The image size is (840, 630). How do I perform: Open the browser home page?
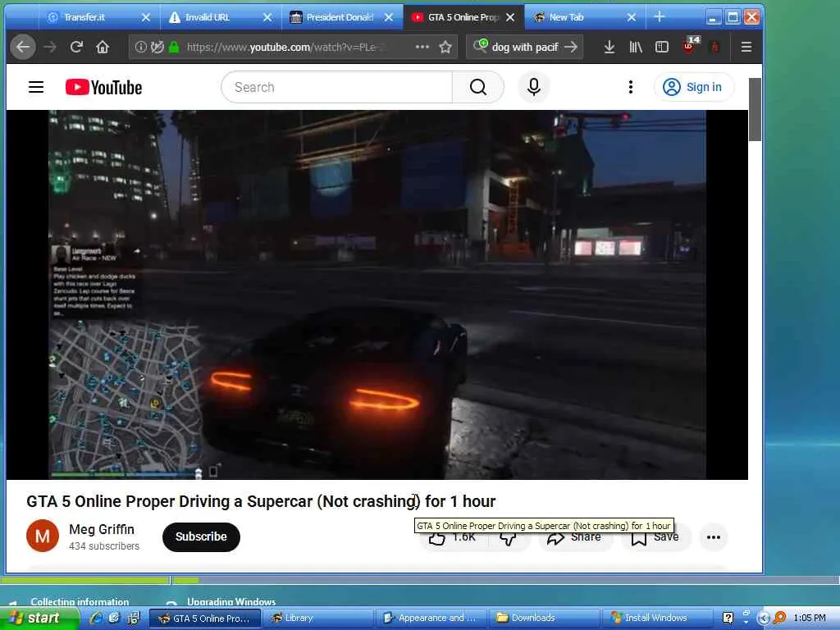[x=103, y=47]
